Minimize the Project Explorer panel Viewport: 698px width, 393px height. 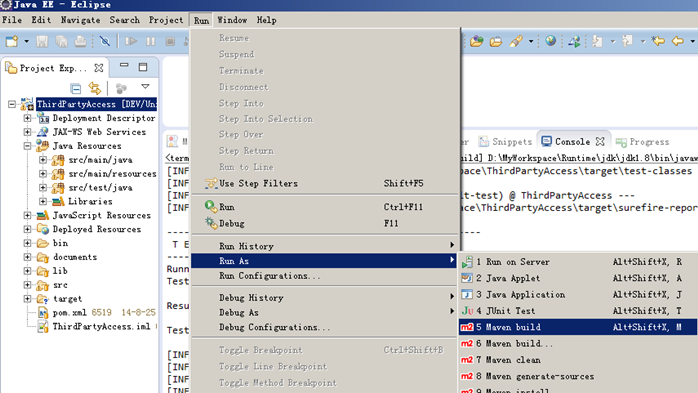tap(124, 66)
